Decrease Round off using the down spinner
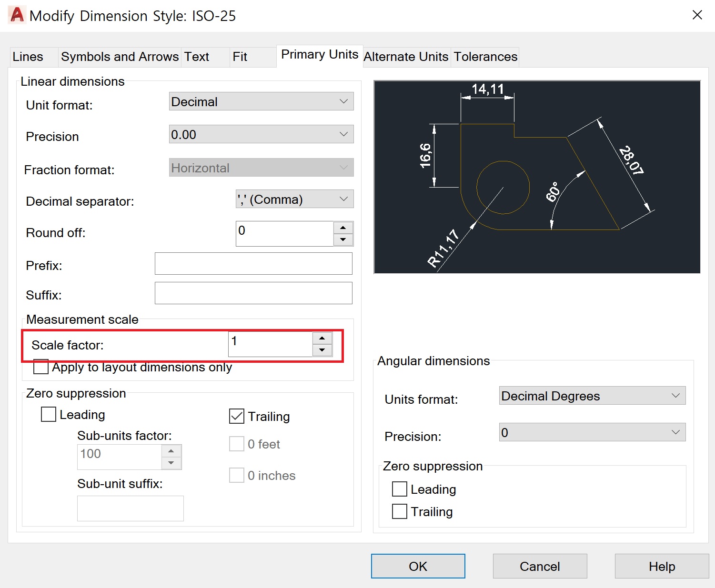This screenshot has width=715, height=588. (x=343, y=239)
